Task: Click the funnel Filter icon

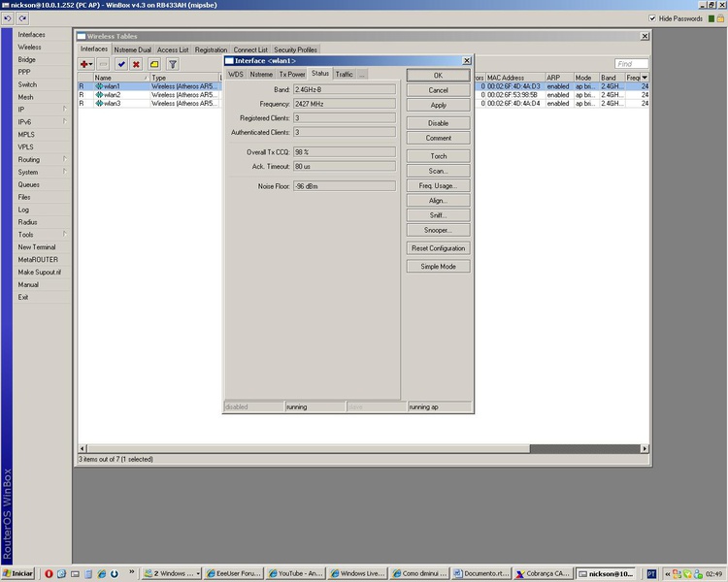Action: tap(173, 64)
